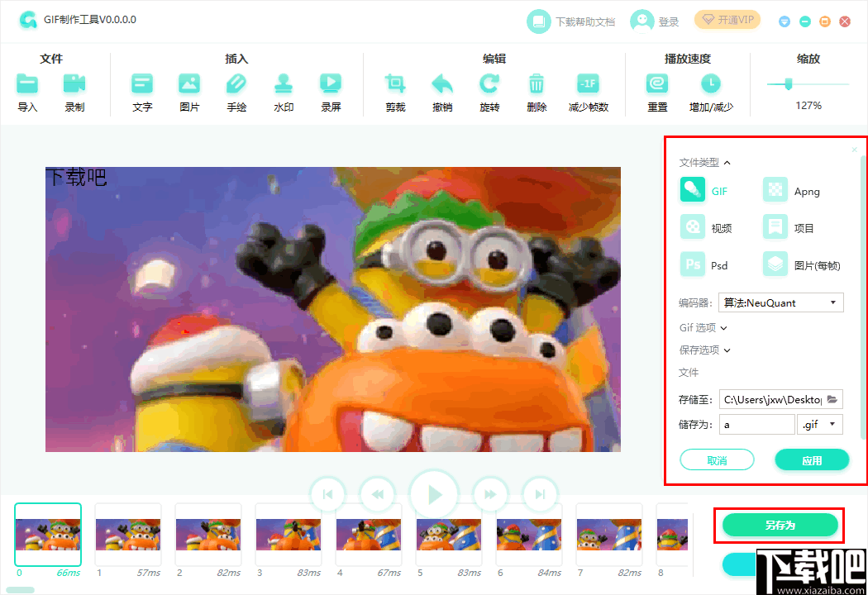Click 减少帧数 reduce frames icon
Screen dimensions: 868x595
(589, 83)
